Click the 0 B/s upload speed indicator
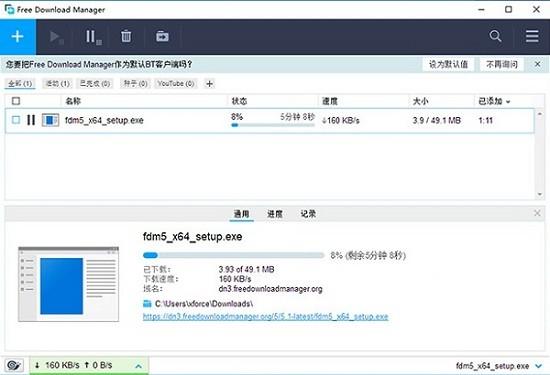550x375 pixels. point(98,365)
